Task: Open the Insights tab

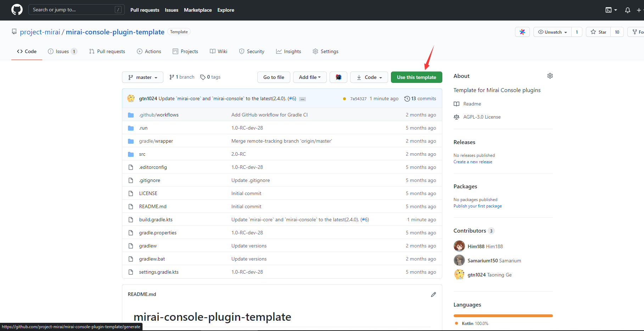Action: tap(289, 51)
